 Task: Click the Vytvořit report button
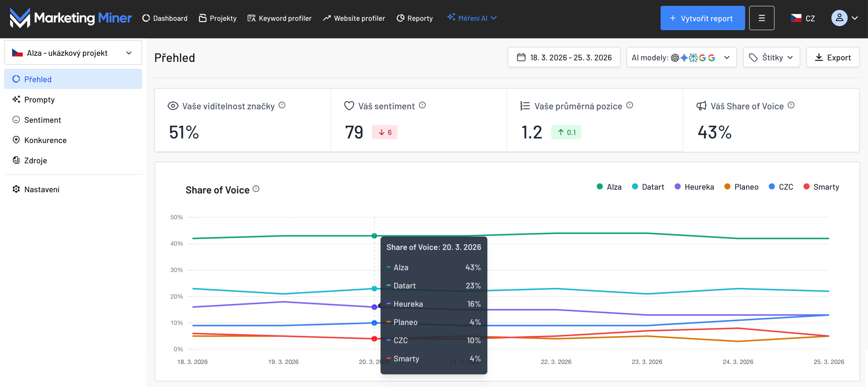[702, 18]
